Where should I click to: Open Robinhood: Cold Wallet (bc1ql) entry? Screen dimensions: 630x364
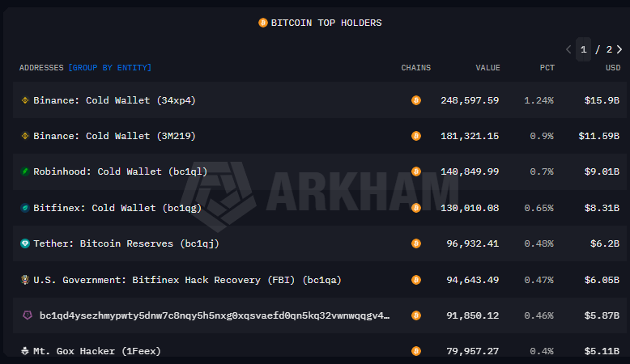pos(121,171)
